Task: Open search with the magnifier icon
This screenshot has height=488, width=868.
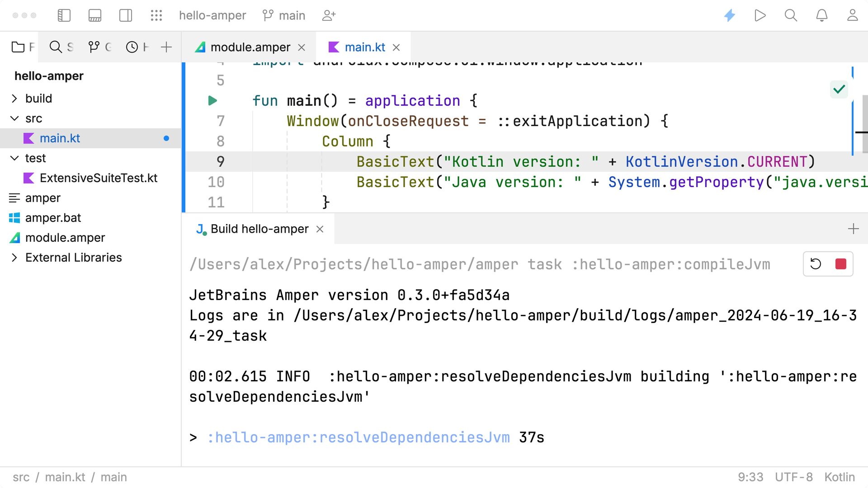Action: pos(791,15)
